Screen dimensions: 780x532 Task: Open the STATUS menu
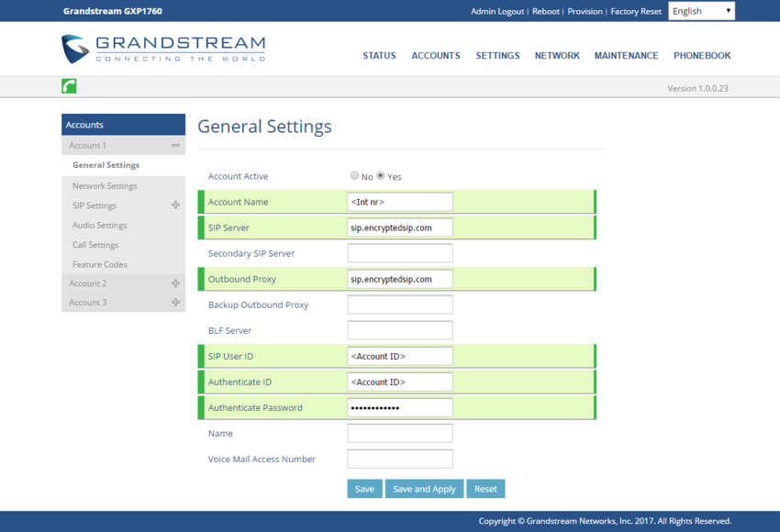pos(379,56)
